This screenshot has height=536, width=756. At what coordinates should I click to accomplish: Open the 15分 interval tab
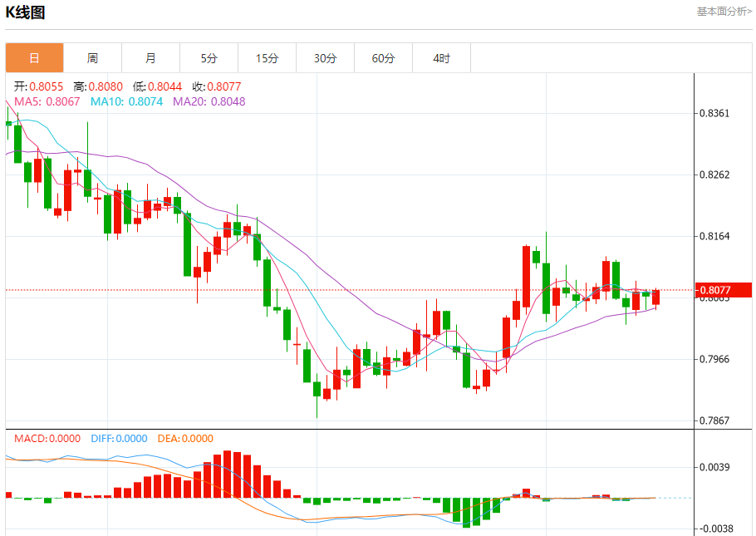268,58
